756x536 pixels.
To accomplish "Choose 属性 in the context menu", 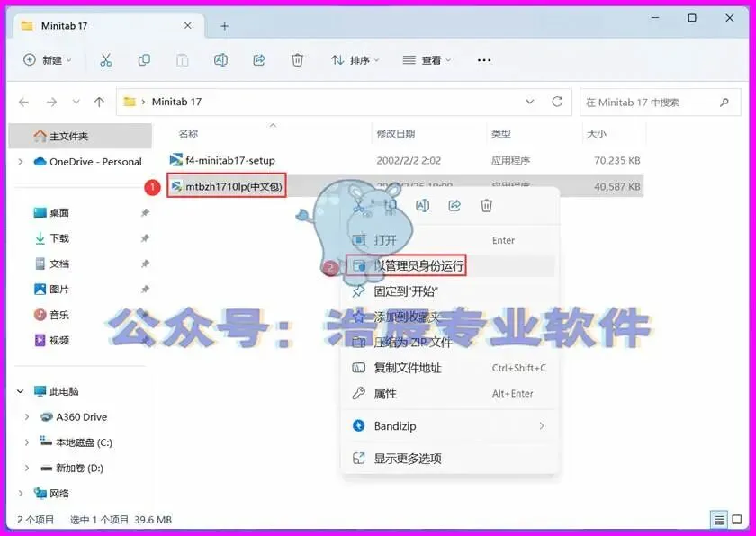I will pyautogui.click(x=450, y=393).
